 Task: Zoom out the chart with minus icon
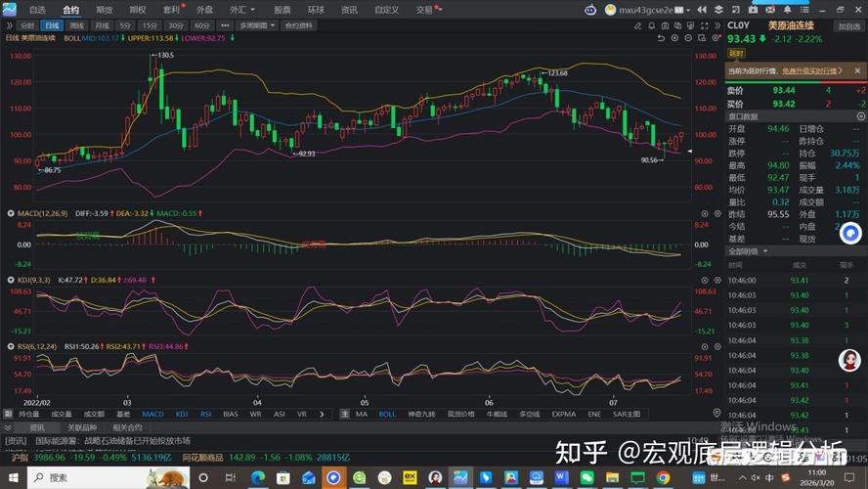click(x=688, y=38)
